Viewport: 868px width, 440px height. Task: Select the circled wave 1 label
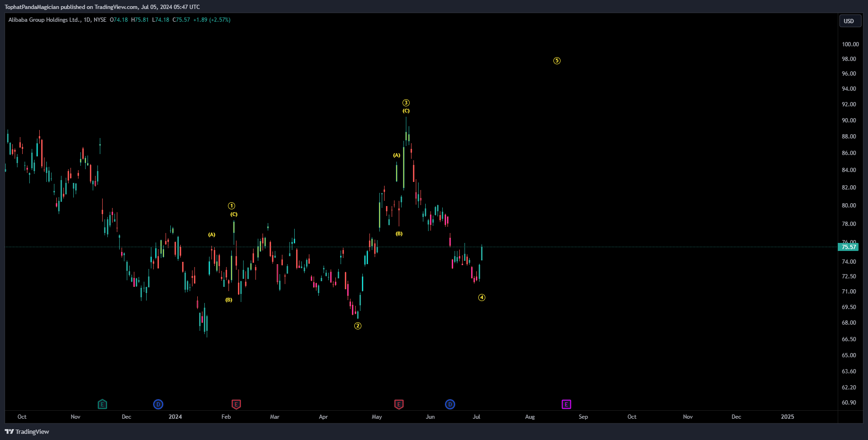(x=231, y=206)
